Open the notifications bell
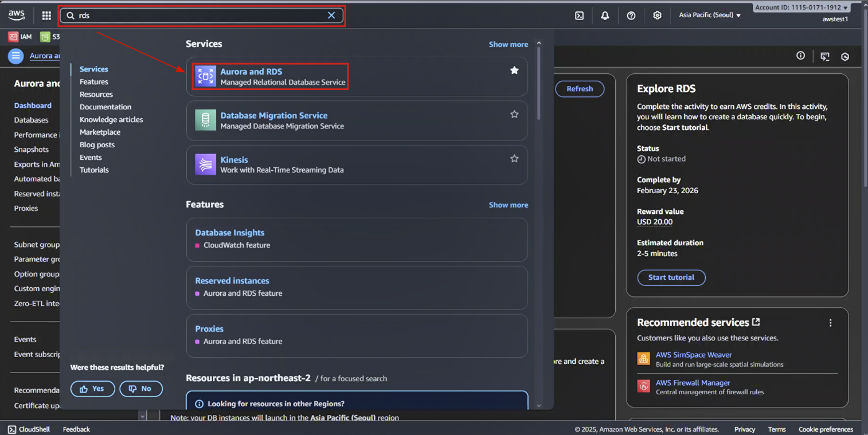The width and height of the screenshot is (868, 435). click(605, 15)
